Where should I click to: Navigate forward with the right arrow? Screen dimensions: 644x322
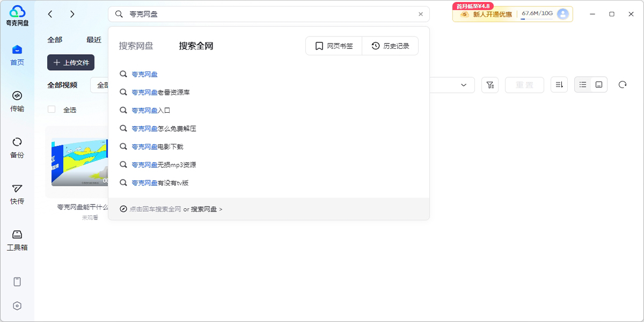pyautogui.click(x=72, y=14)
